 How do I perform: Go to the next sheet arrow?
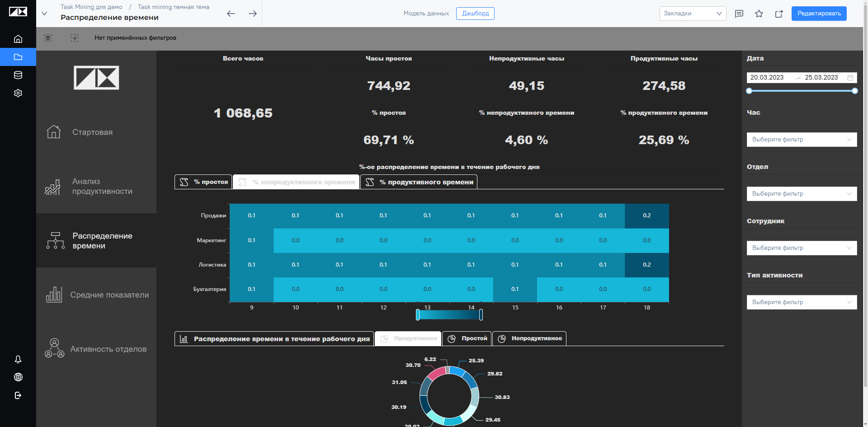click(x=253, y=14)
